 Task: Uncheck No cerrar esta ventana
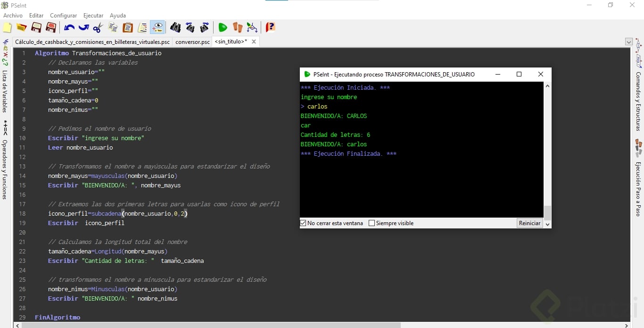[x=303, y=223]
